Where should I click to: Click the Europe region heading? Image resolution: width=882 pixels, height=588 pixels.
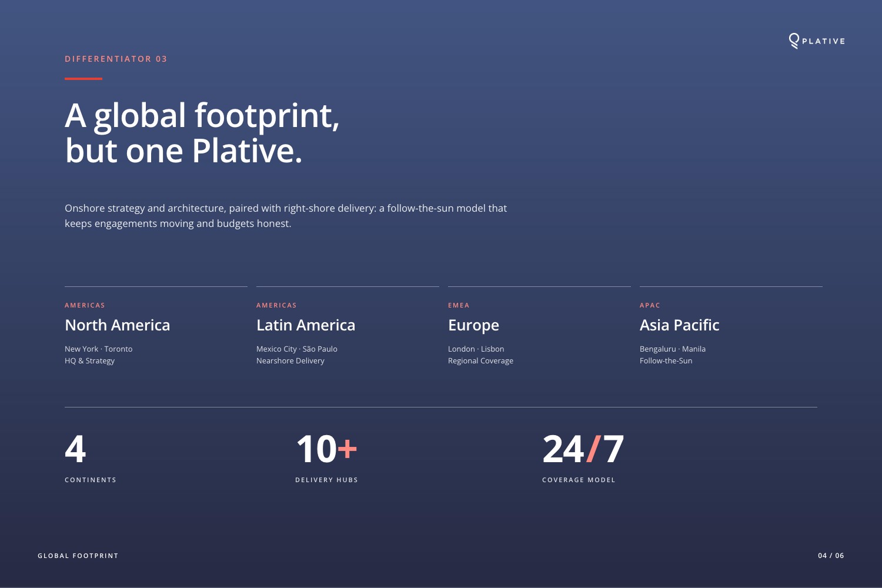pyautogui.click(x=473, y=326)
